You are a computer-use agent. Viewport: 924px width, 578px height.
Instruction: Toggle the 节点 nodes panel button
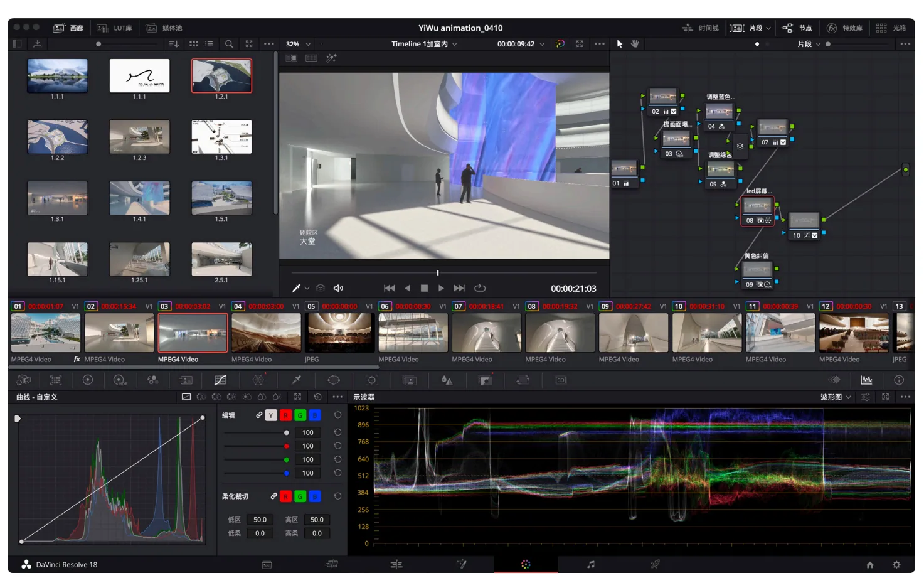pos(797,28)
